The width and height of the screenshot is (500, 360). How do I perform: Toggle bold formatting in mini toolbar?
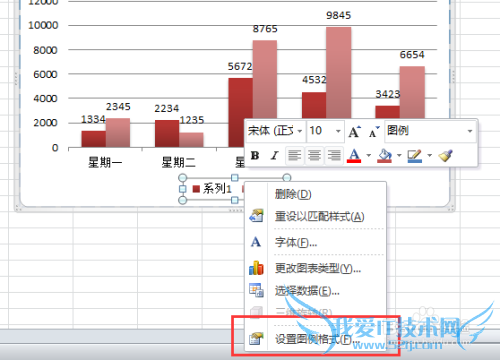pyautogui.click(x=255, y=155)
